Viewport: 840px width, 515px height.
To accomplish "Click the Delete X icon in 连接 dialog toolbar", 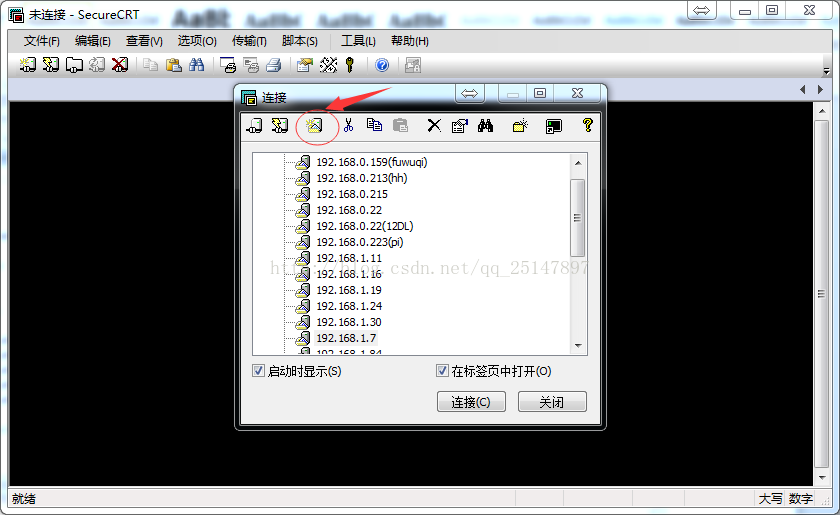I will click(x=434, y=125).
